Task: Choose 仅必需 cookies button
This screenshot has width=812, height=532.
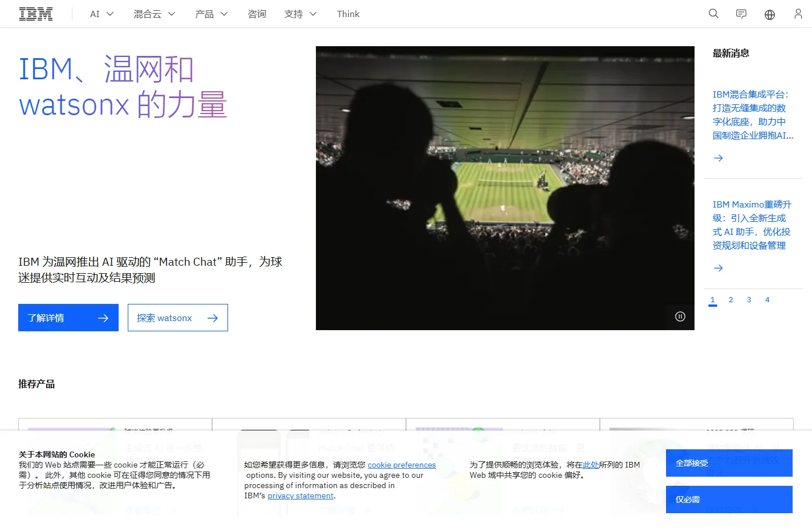Action: coord(729,499)
